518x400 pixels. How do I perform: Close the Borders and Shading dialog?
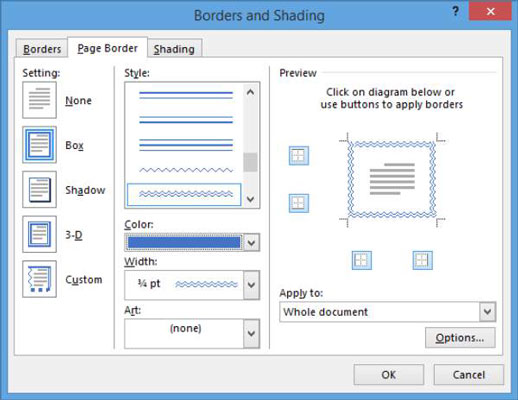(x=490, y=11)
